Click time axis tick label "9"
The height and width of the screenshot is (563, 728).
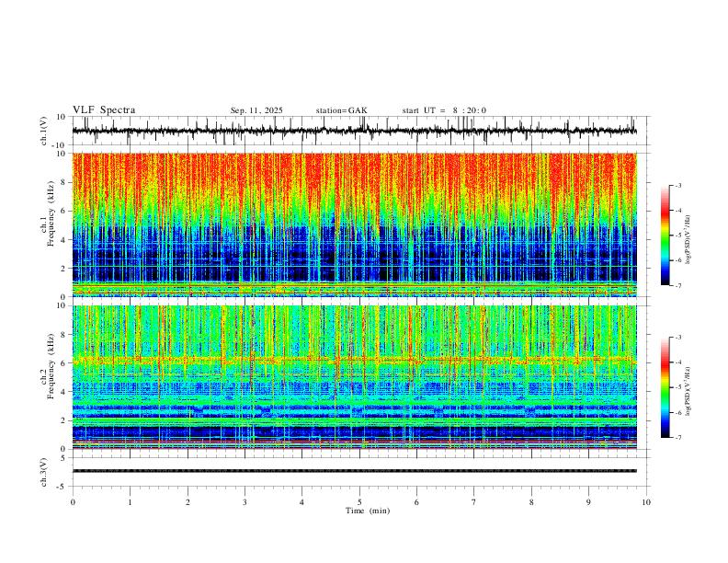click(588, 502)
